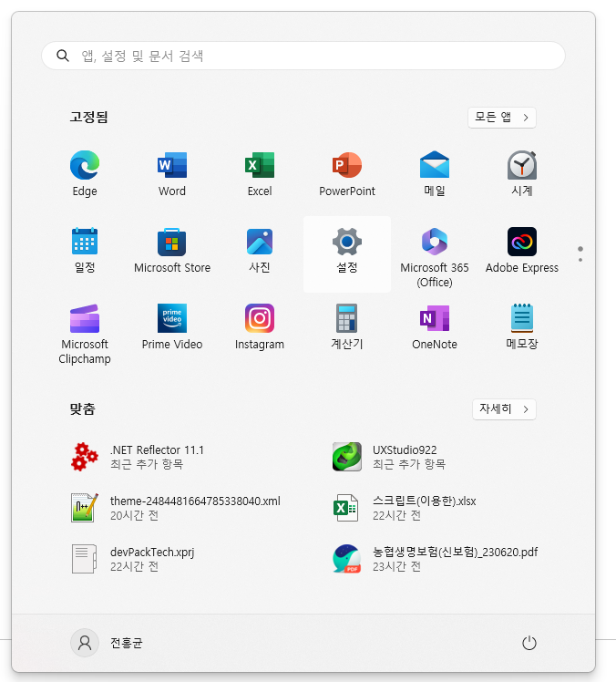Image resolution: width=616 pixels, height=682 pixels.
Task: Launch Word from pinned apps
Action: click(x=172, y=173)
